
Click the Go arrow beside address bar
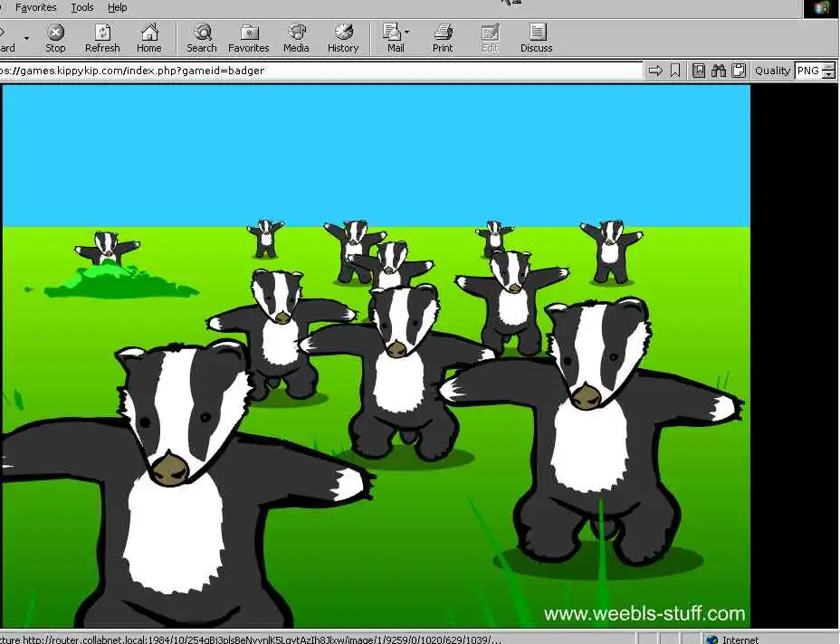tap(655, 71)
